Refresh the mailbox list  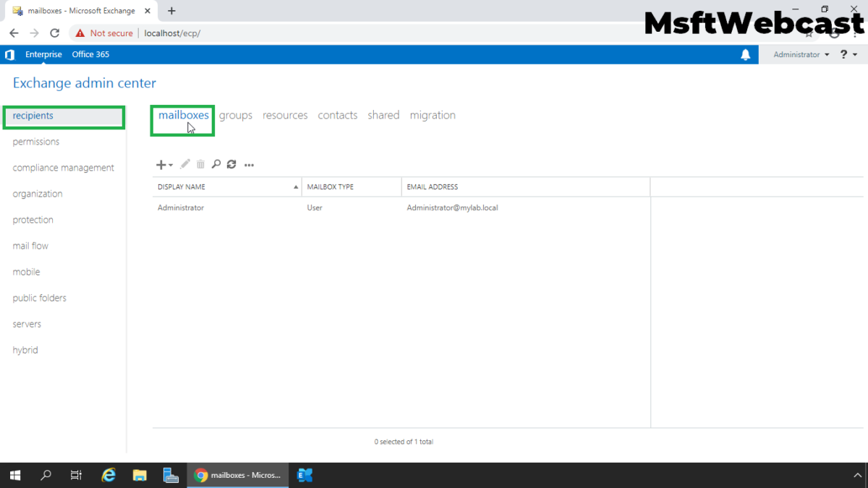pos(231,164)
